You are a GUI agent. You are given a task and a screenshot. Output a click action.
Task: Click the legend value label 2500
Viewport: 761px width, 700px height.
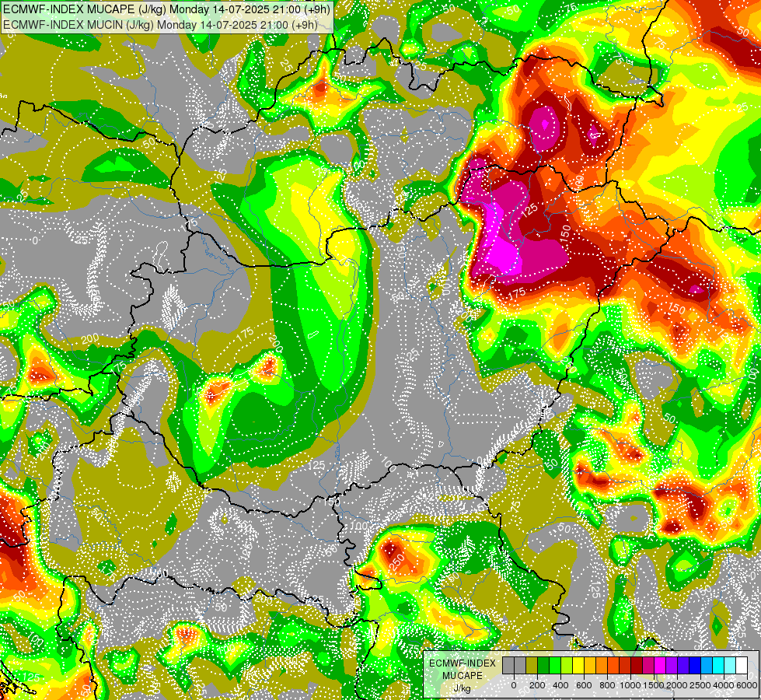[700, 685]
